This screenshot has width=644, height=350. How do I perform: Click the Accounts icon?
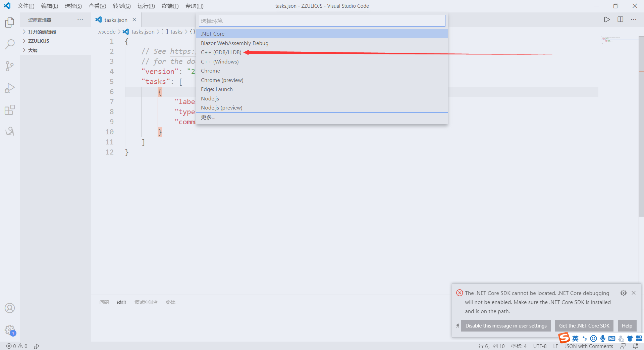click(x=10, y=308)
